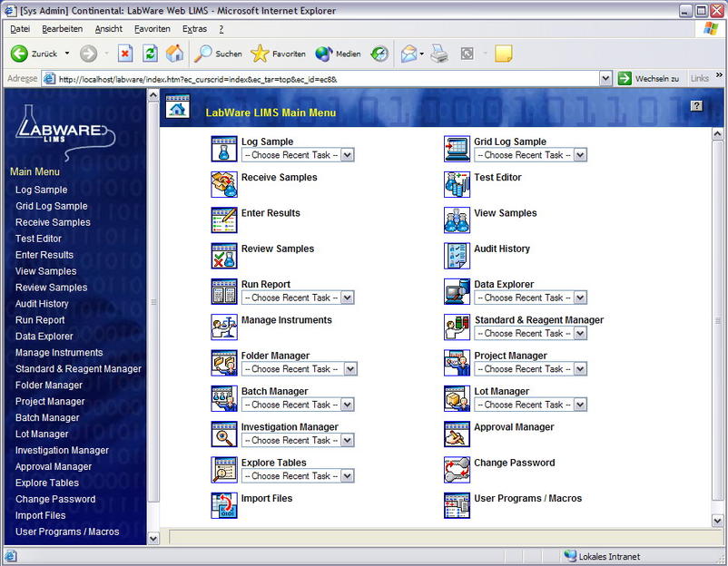Open the Approval Manager icon
The width and height of the screenshot is (728, 566).
[457, 434]
